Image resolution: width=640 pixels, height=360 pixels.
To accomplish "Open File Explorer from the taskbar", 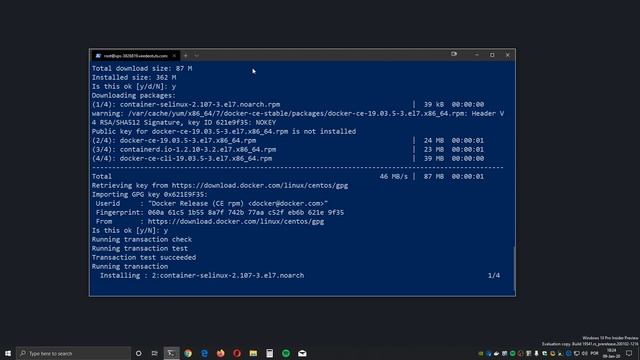I will click(253, 353).
